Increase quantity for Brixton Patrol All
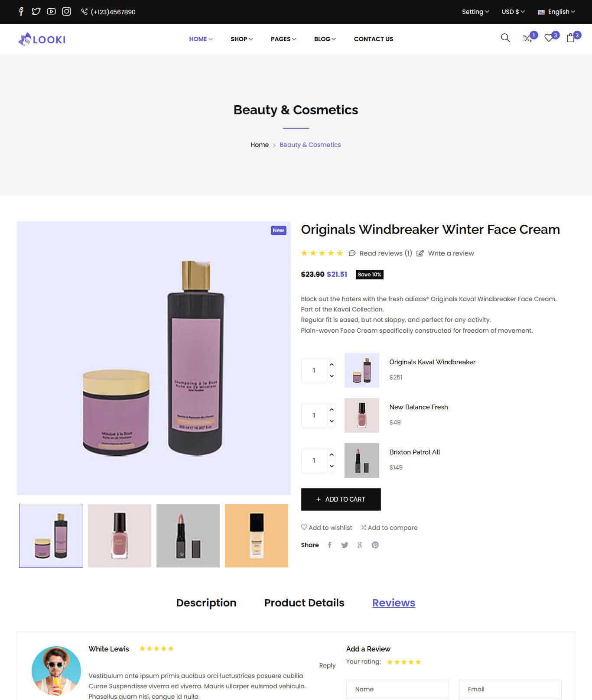This screenshot has width=592, height=700. click(332, 455)
